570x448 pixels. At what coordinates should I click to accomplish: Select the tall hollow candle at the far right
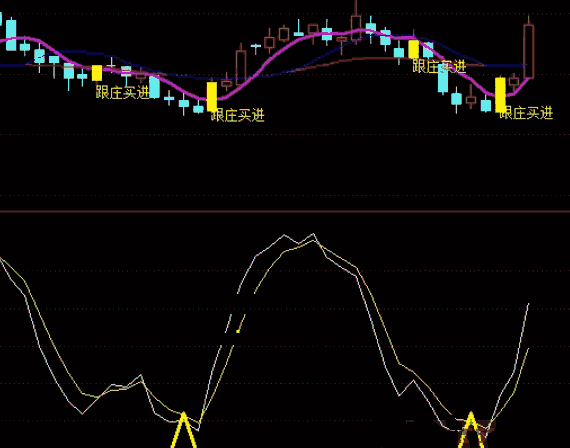point(529,51)
